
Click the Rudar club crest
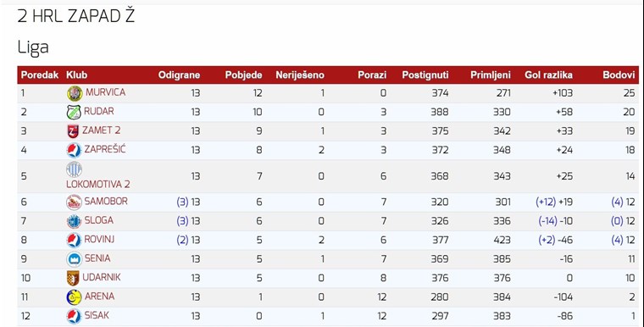pos(74,112)
